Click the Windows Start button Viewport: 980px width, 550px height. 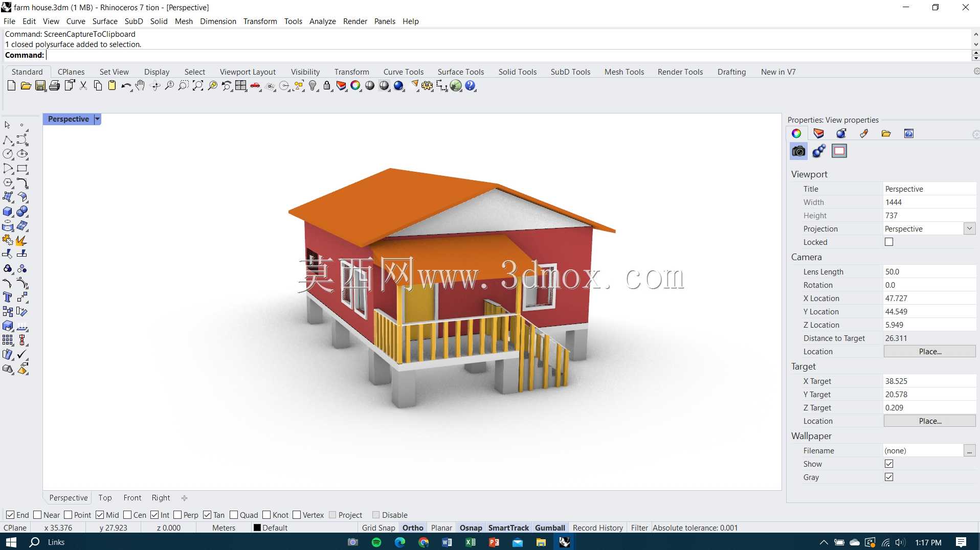coord(11,542)
